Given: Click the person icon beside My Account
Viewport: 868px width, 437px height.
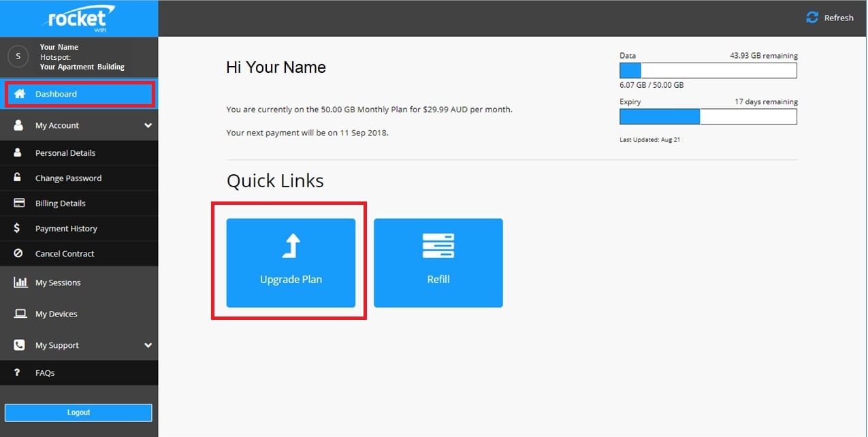Looking at the screenshot, I should pyautogui.click(x=19, y=125).
